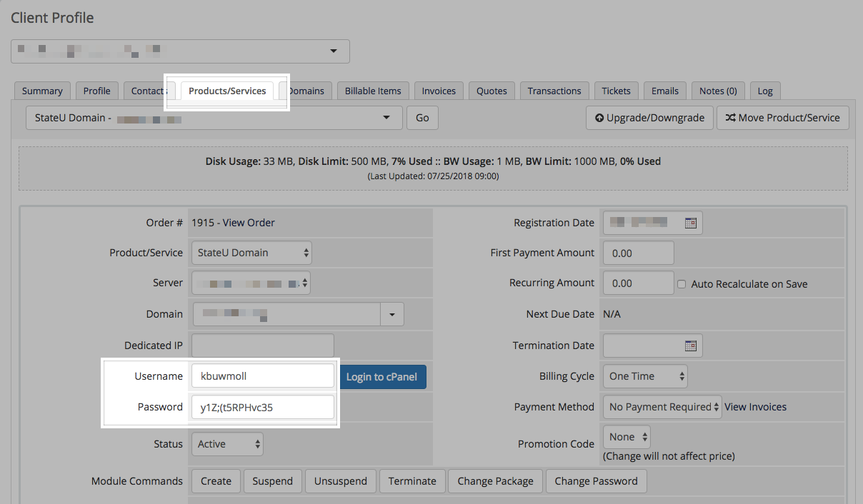Image resolution: width=863 pixels, height=504 pixels.
Task: Click the Client Profile heading
Action: point(52,17)
